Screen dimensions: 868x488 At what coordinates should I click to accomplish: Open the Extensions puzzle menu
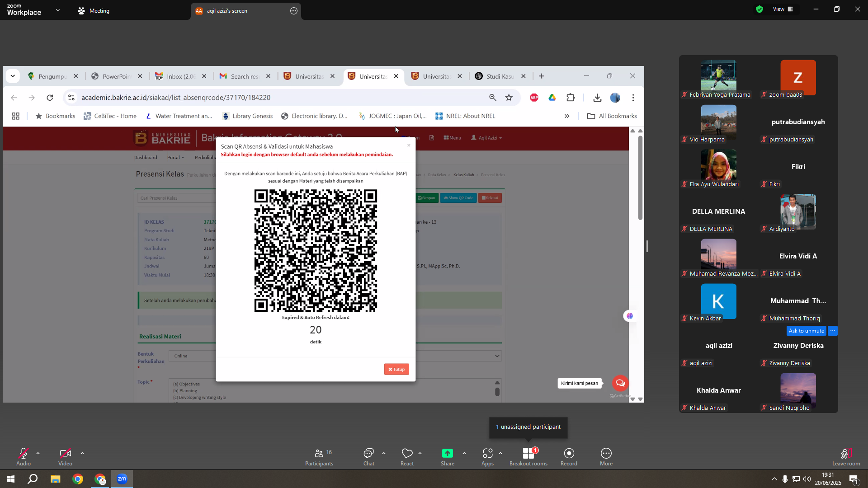coord(571,98)
